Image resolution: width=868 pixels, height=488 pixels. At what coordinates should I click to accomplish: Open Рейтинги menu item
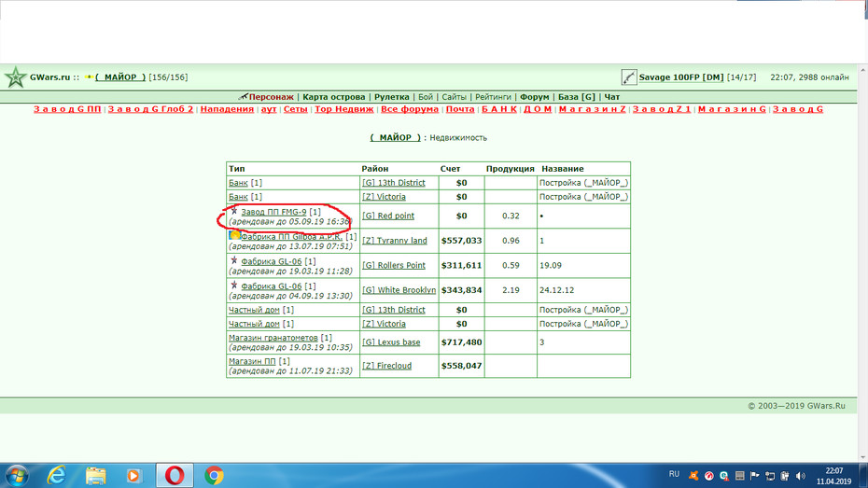click(493, 97)
